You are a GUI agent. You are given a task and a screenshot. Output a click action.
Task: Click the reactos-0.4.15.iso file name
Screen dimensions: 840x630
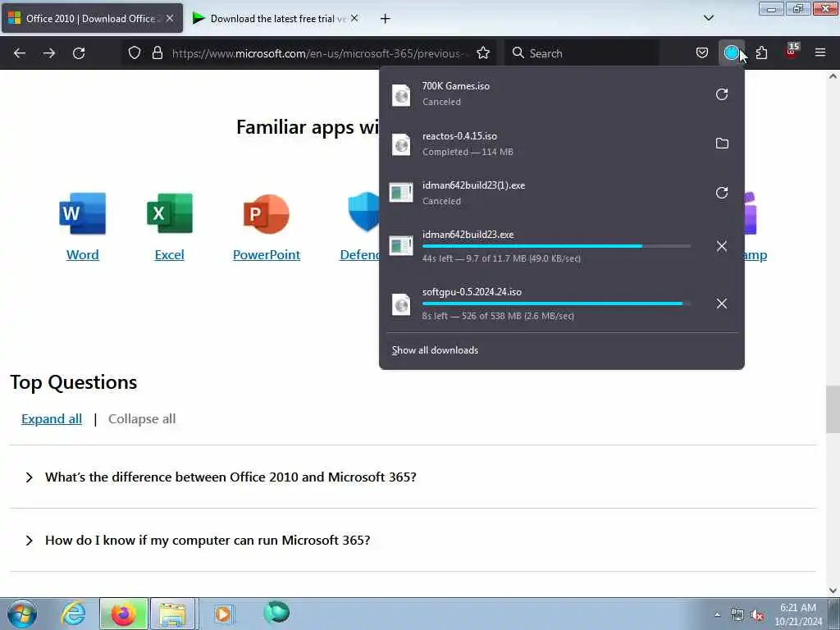coord(459,136)
